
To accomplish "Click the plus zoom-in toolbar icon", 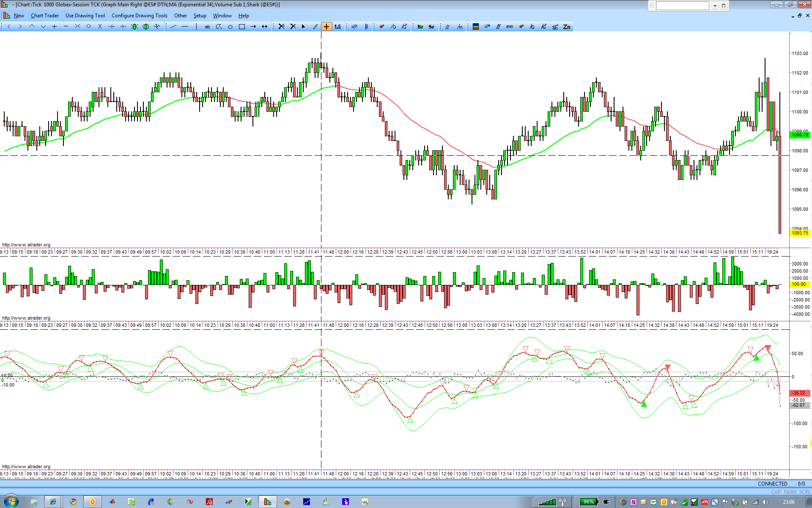I will [x=55, y=27].
